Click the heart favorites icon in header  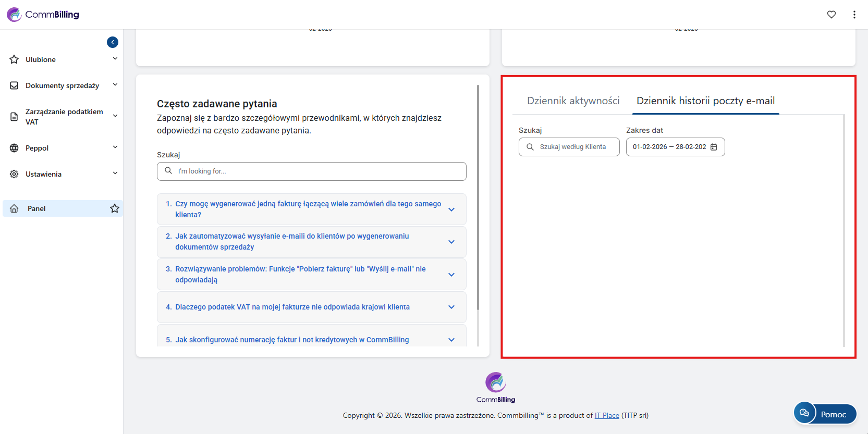pyautogui.click(x=832, y=15)
